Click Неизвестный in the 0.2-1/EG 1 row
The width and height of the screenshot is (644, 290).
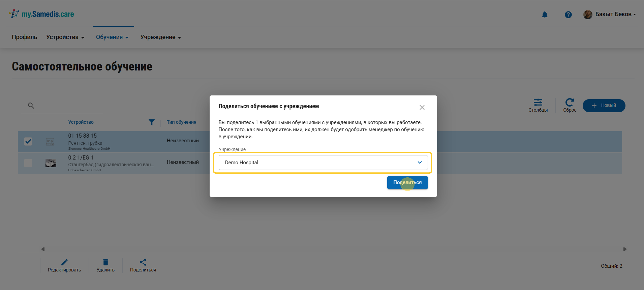point(183,162)
